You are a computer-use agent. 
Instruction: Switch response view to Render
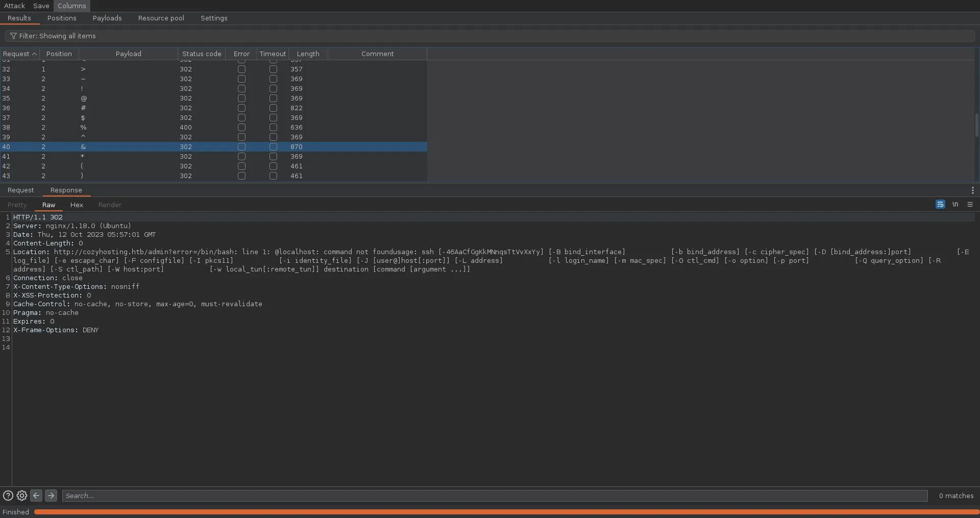(110, 205)
